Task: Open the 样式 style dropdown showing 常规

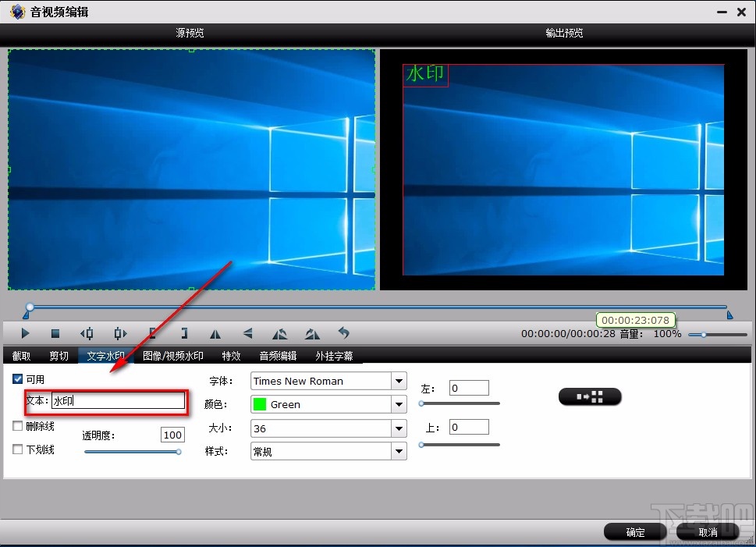Action: 398,451
